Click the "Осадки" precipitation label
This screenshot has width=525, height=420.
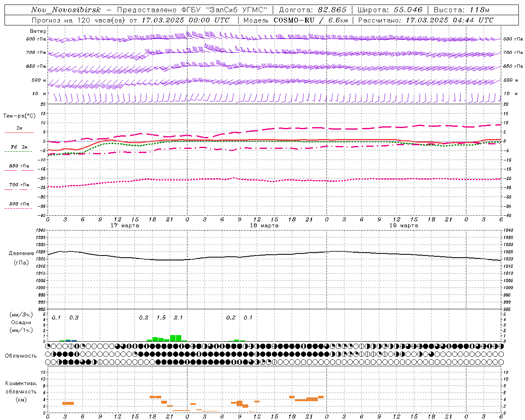pos(21,322)
